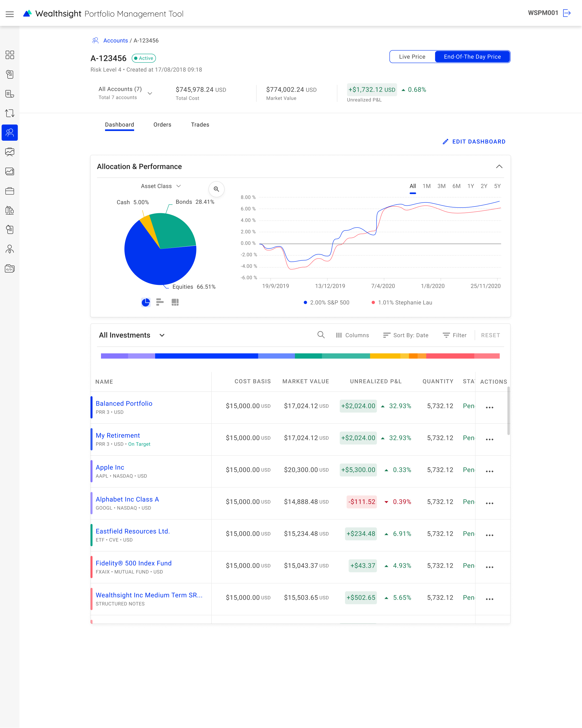
Task: Open the Trades tab
Action: click(200, 125)
